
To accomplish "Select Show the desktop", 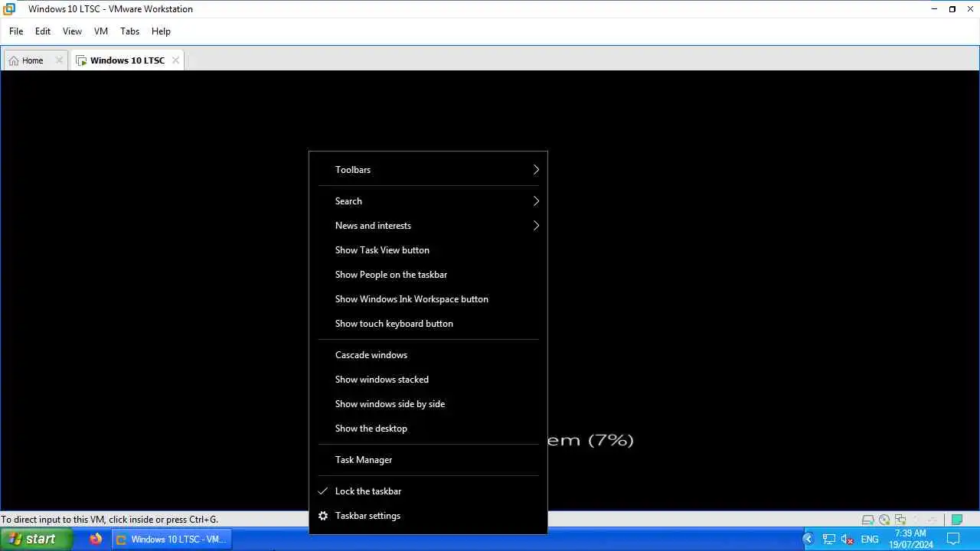I will point(428,429).
